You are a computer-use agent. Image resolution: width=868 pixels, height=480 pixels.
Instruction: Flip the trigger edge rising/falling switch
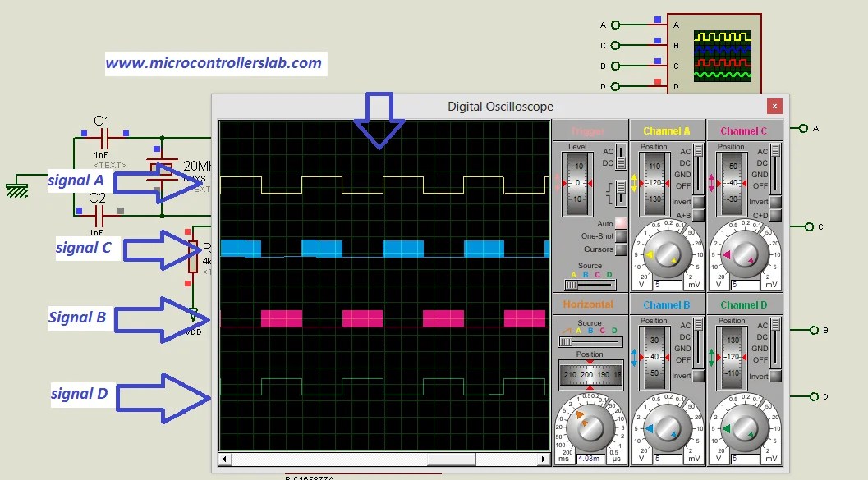tap(621, 193)
